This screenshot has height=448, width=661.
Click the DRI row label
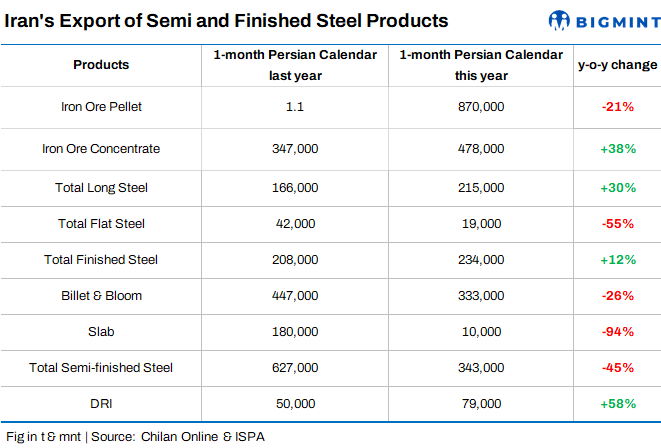pos(101,403)
